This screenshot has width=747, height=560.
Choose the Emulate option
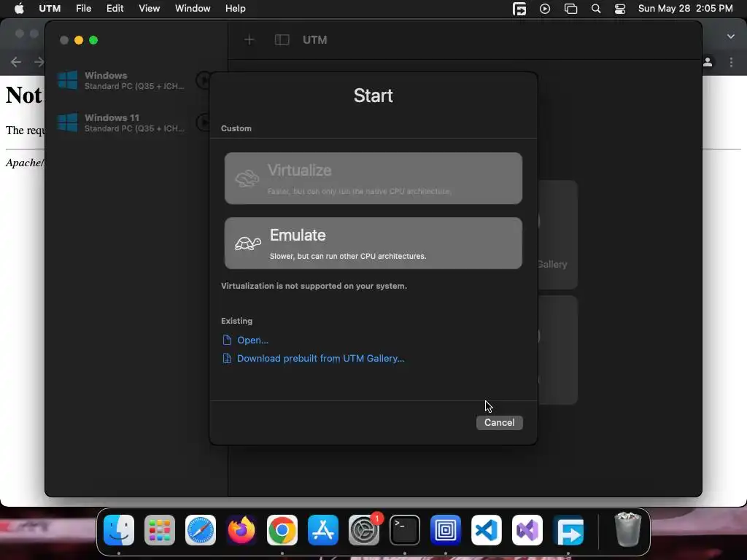point(373,244)
